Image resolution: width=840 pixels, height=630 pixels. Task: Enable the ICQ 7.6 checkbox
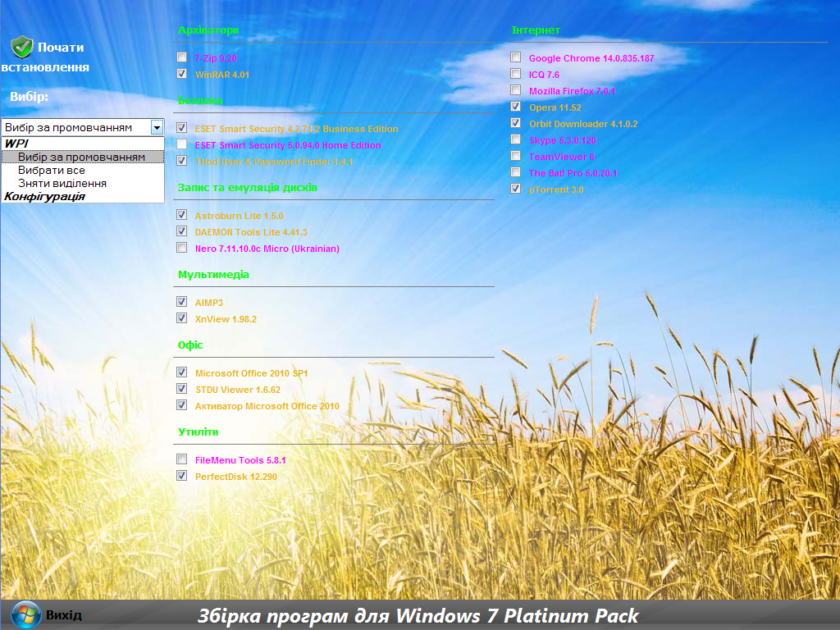[x=515, y=73]
